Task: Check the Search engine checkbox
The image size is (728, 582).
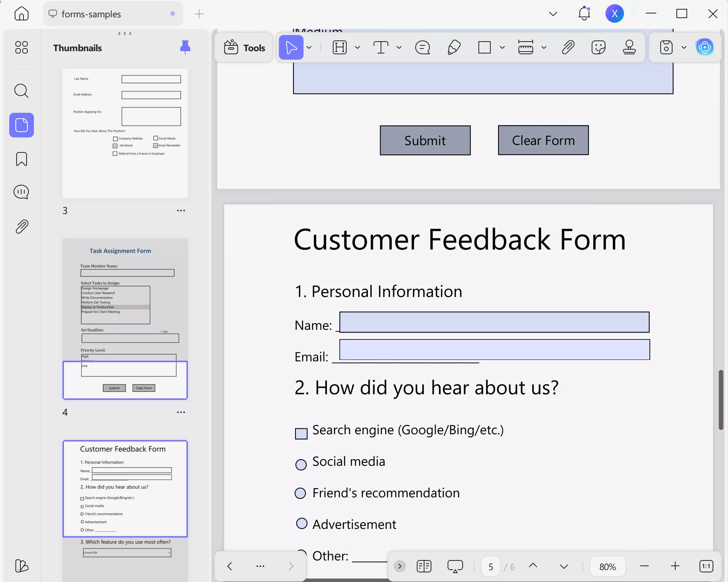Action: tap(301, 433)
